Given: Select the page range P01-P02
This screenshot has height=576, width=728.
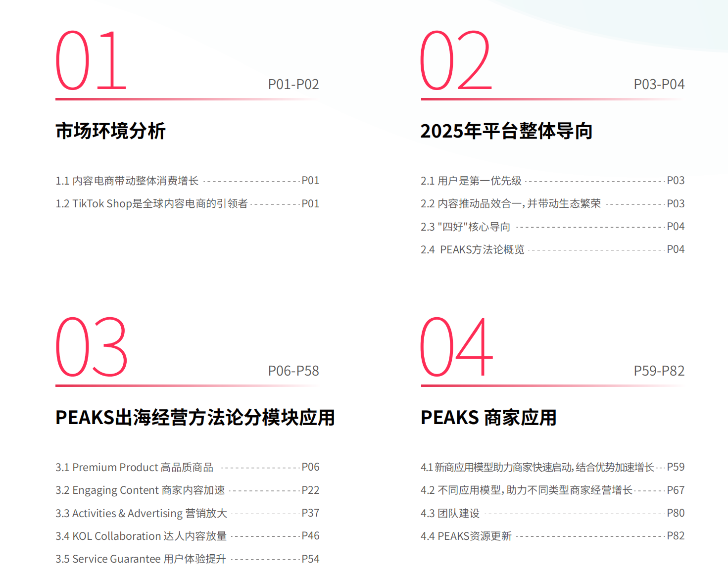Looking at the screenshot, I should 293,85.
